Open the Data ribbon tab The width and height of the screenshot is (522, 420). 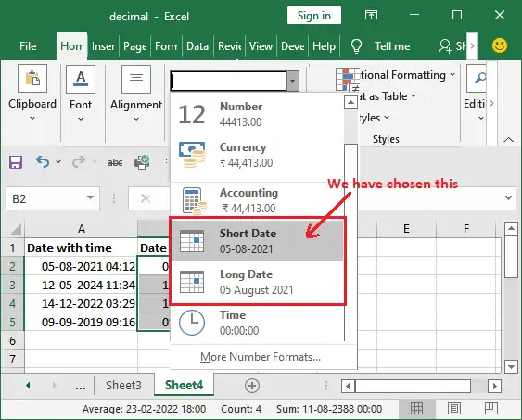pos(197,46)
